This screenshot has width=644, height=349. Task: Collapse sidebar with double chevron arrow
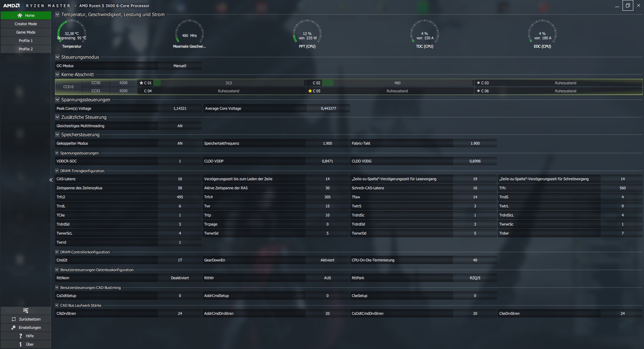point(51,180)
